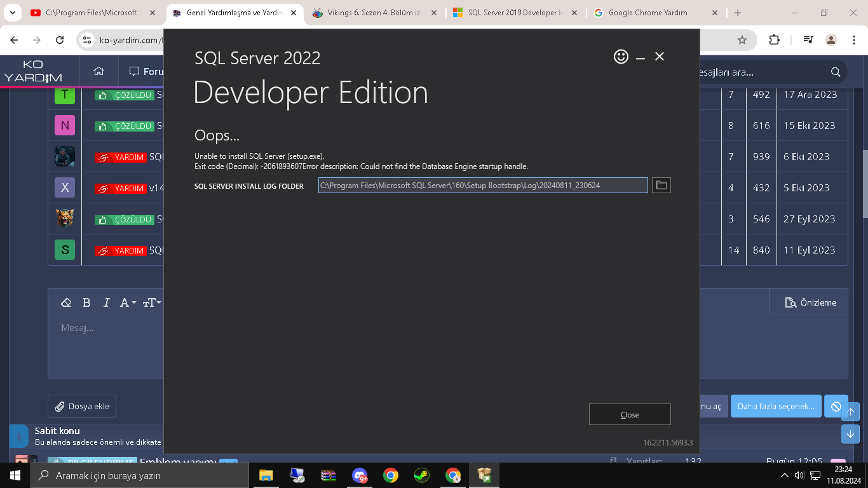
Task: Open the forum search magnifier icon
Action: tap(836, 72)
